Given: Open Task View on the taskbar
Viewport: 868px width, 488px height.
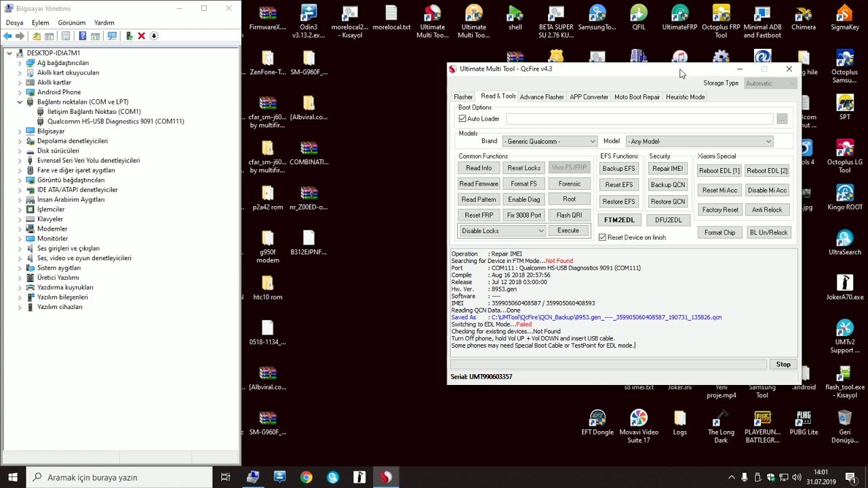Looking at the screenshot, I should click(x=226, y=477).
